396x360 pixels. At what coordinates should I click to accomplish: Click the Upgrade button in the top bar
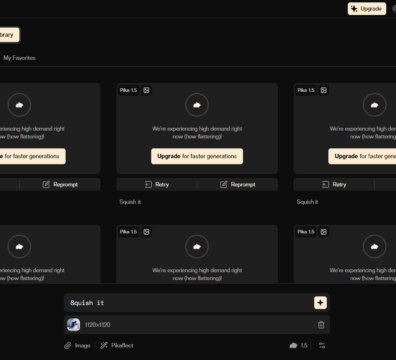point(367,9)
